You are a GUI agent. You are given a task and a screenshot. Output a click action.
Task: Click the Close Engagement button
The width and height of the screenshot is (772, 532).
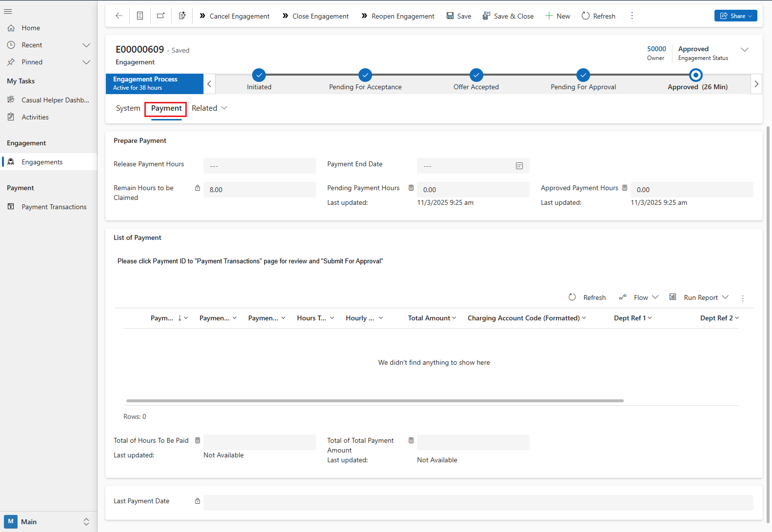(316, 16)
